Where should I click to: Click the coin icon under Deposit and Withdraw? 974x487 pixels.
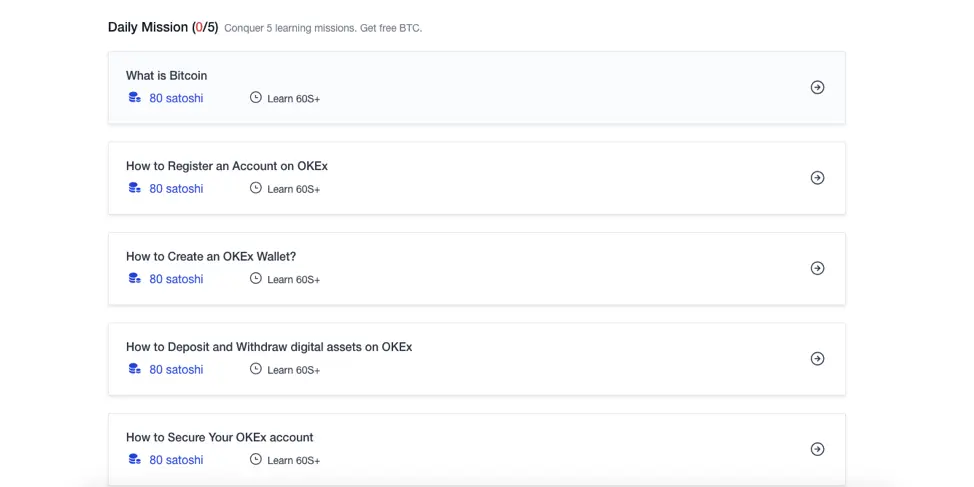click(x=134, y=368)
